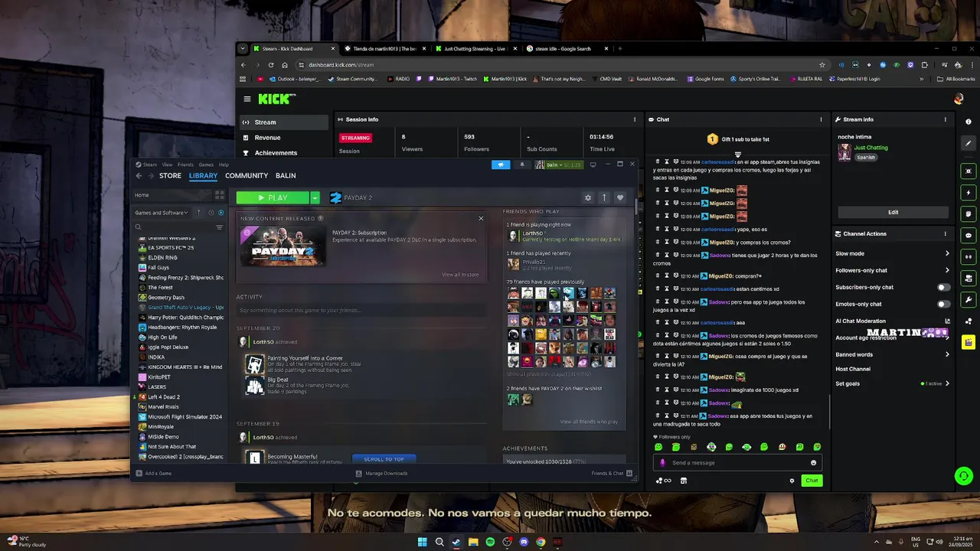Screen dimensions: 980x551
Task: Toggle Subscribers-only chat switch
Action: click(944, 287)
